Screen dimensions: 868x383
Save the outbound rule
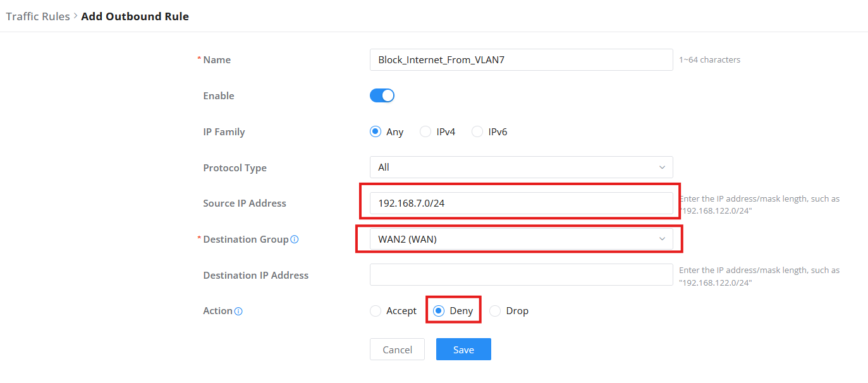pyautogui.click(x=463, y=350)
